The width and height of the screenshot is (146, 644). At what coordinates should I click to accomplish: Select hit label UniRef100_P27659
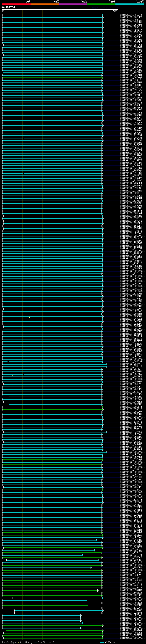click(x=131, y=249)
